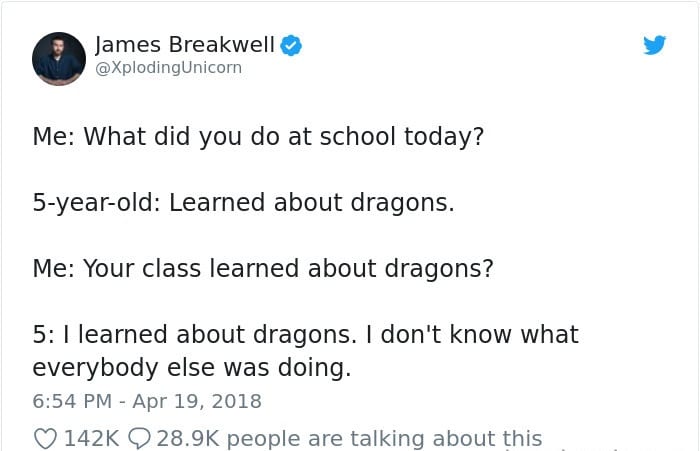Like the tweet via heart icon
Screen dimensions: 700x451
pyautogui.click(x=46, y=438)
